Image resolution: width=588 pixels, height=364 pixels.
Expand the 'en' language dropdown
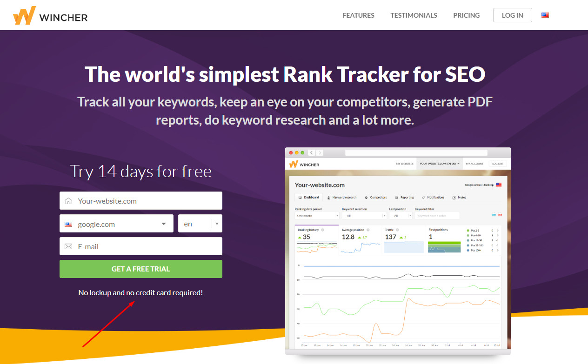tap(200, 224)
